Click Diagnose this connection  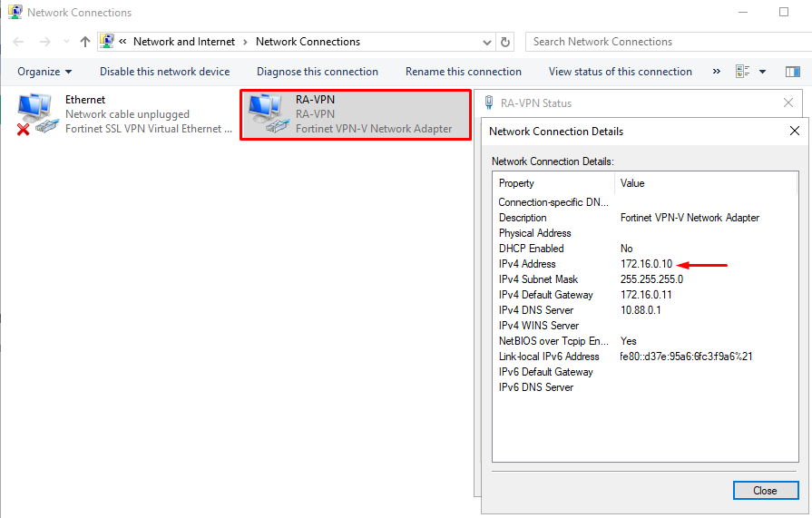[x=318, y=72]
